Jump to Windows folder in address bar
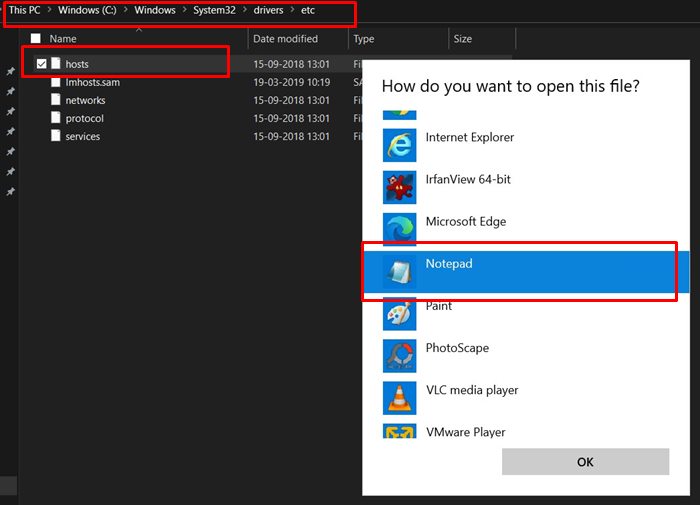The image size is (700, 505). click(155, 10)
